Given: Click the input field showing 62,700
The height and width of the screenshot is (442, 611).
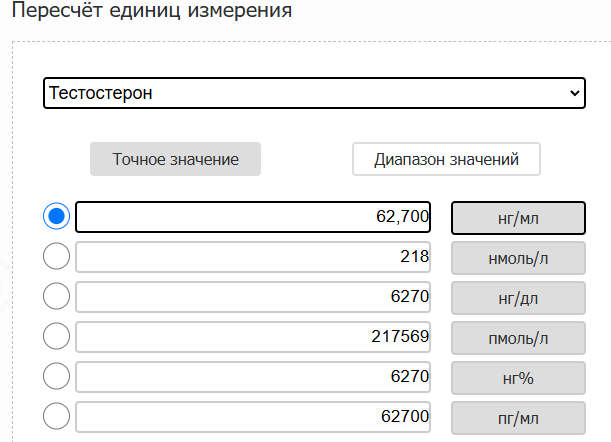Looking at the screenshot, I should [x=253, y=217].
